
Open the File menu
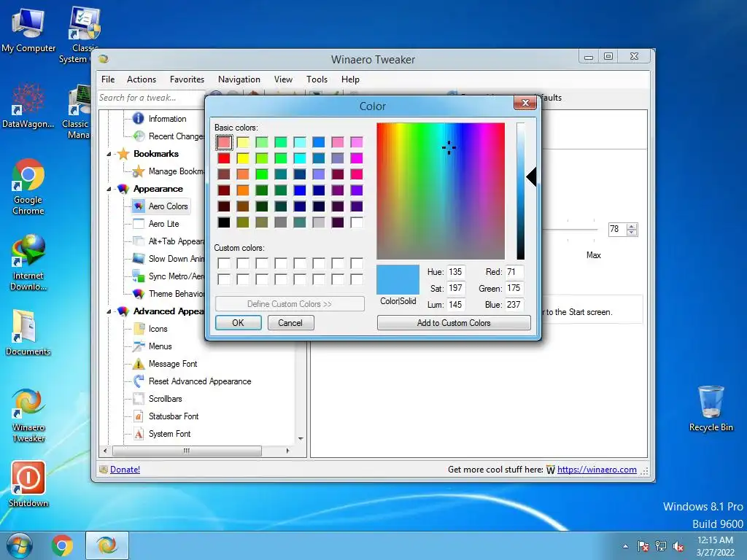point(108,79)
